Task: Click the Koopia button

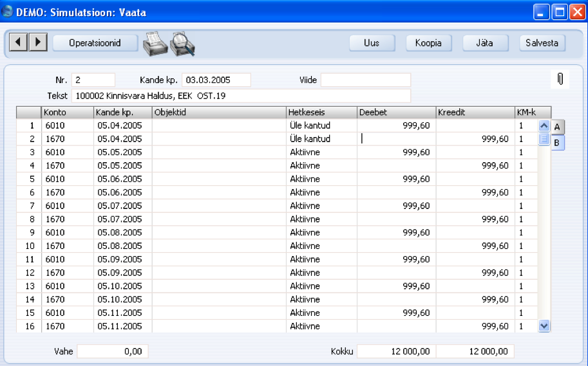Action: (x=428, y=43)
